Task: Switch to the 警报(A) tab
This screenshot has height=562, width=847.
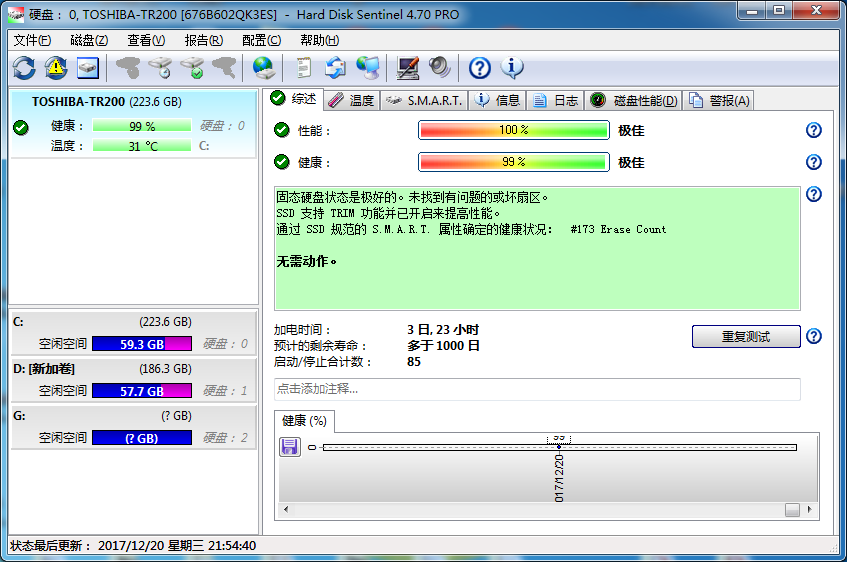Action: [718, 101]
